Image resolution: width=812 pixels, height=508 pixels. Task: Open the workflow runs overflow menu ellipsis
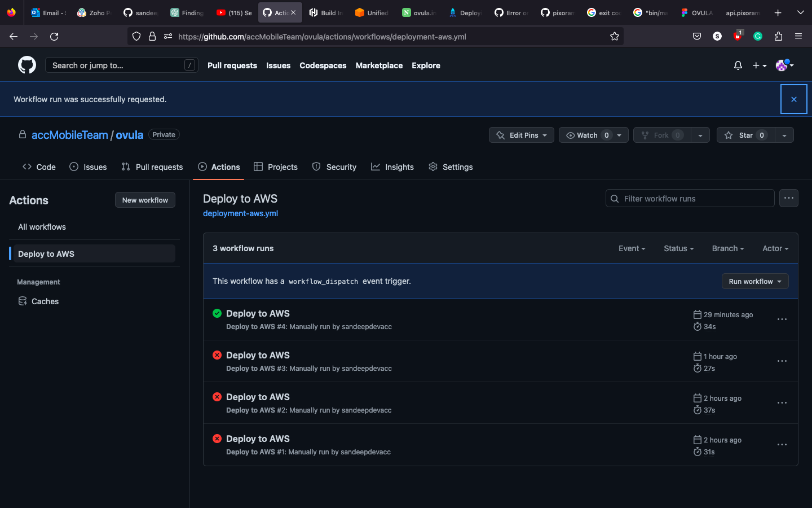[788, 198]
